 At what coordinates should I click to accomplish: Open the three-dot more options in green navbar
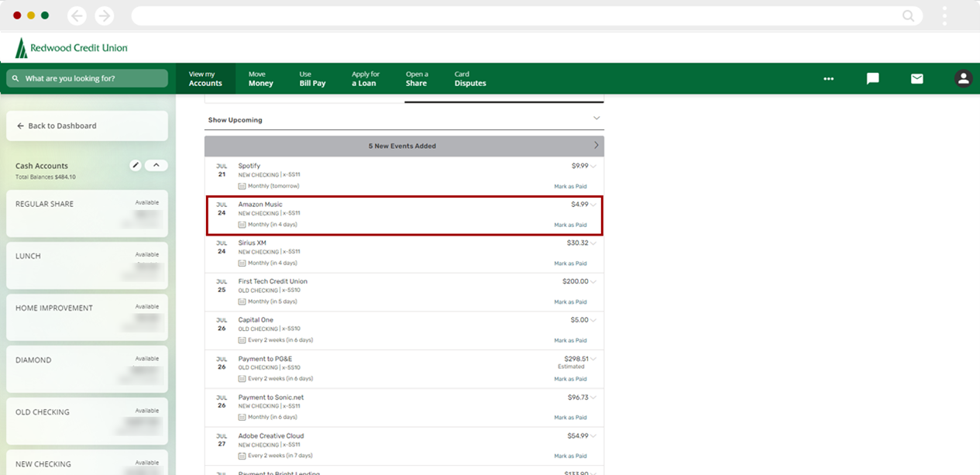[829, 78]
